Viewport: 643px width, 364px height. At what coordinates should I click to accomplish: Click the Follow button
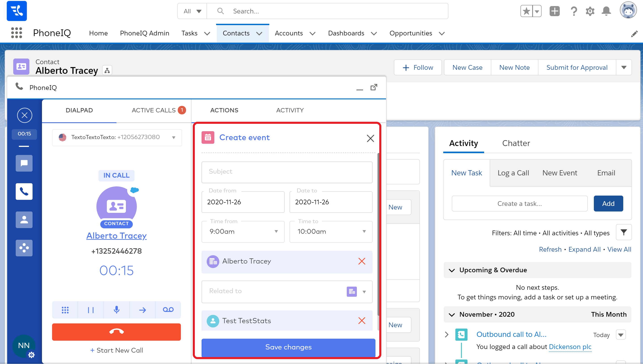(x=418, y=68)
